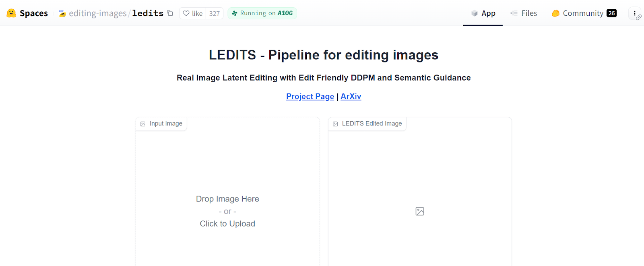Switch to the App tab
This screenshot has width=644, height=266.
483,13
